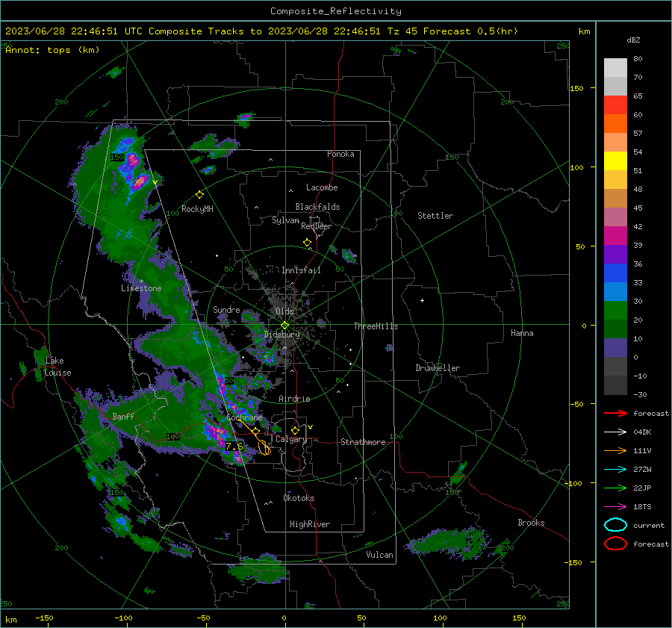
Task: Pick the 30 dBZ green swatch
Action: pos(615,310)
